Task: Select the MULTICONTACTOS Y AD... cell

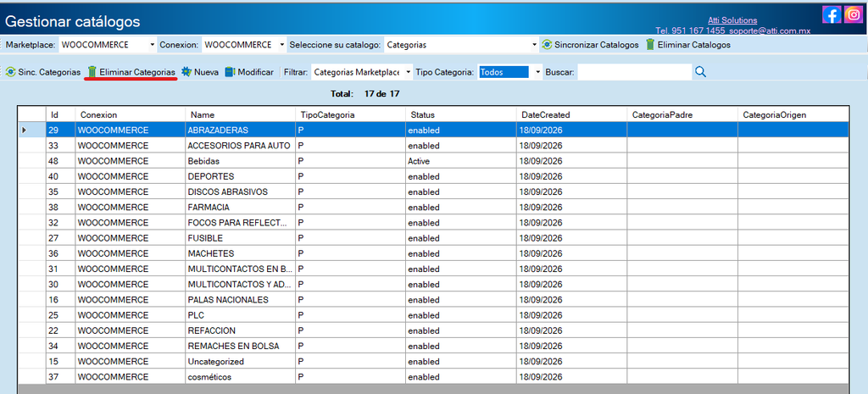Action: tap(240, 284)
